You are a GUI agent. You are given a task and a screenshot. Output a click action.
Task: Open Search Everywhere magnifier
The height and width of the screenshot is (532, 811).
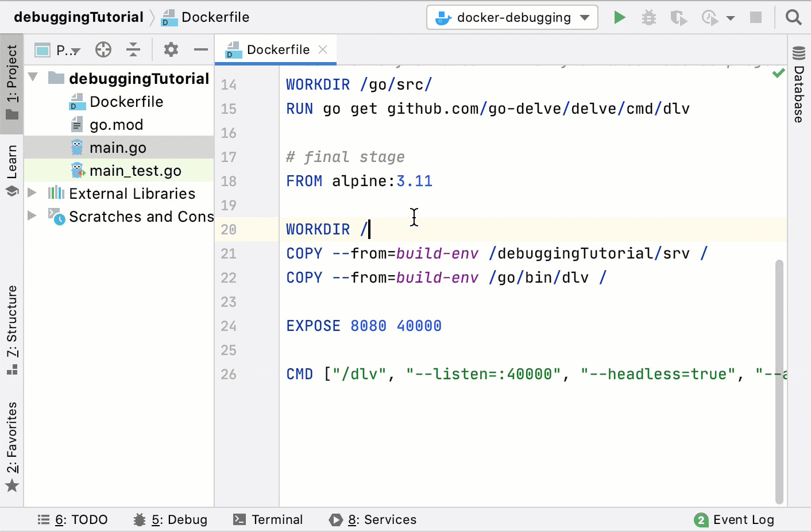click(x=794, y=17)
